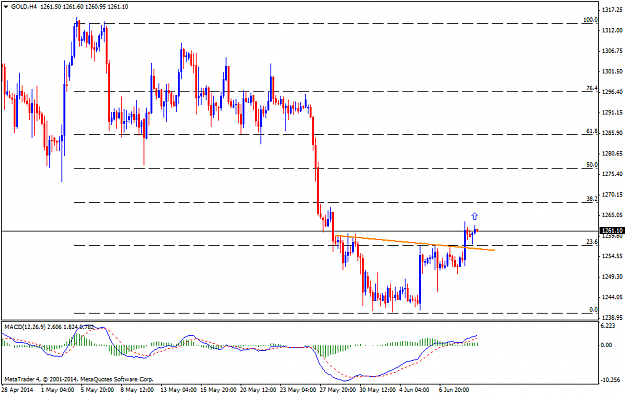Screen dimensions: 625x395
Task: Click the 1280.65 price axis label
Action: pyautogui.click(x=613, y=153)
